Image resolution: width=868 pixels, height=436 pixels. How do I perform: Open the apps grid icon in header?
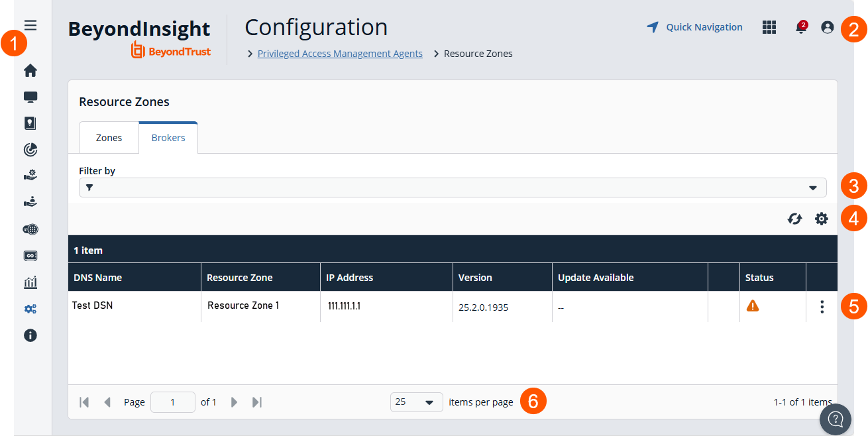(x=769, y=27)
